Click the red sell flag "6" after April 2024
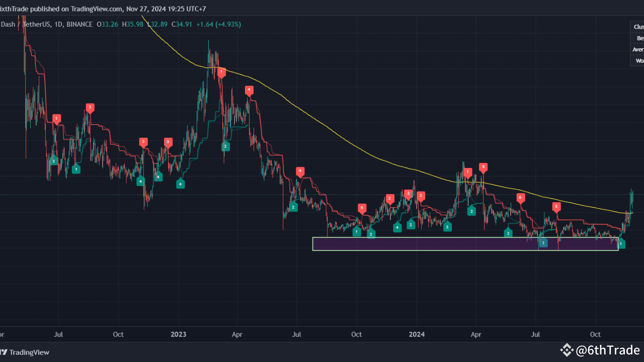This screenshot has width=644, height=362. point(521,198)
